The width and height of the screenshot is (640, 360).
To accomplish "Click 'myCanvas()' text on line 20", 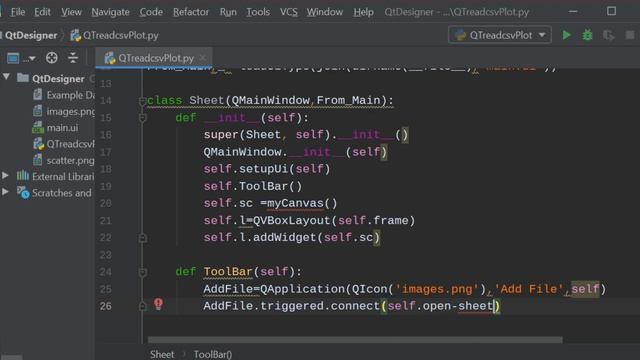I will (302, 203).
